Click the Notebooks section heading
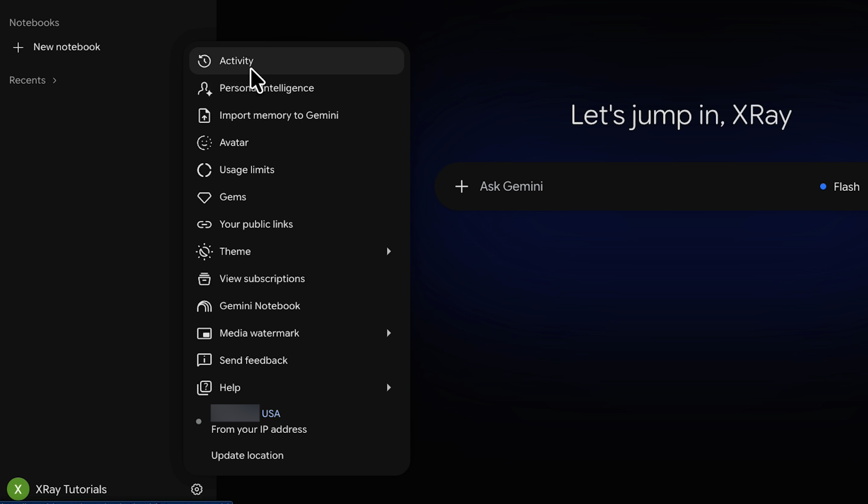The image size is (868, 504). (34, 23)
